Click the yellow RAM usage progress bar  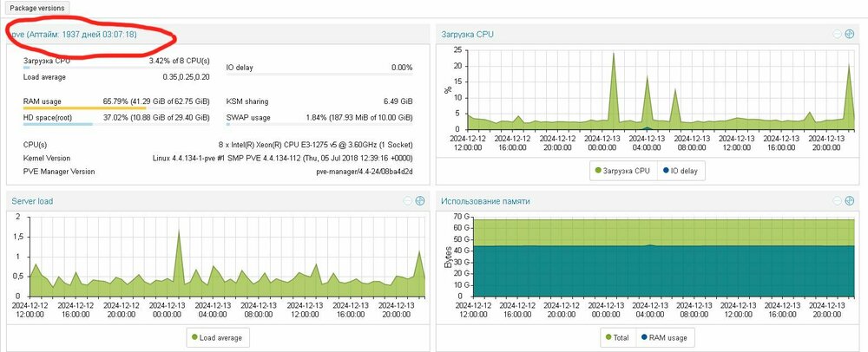[85, 109]
